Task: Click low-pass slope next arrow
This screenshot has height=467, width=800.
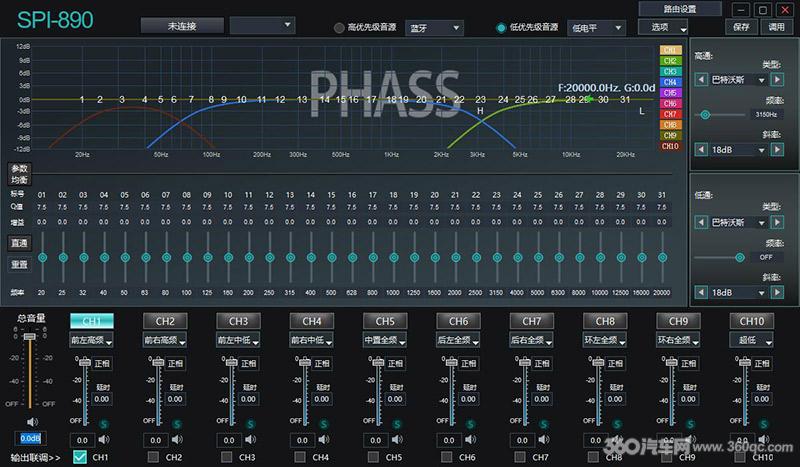Action: (x=778, y=292)
